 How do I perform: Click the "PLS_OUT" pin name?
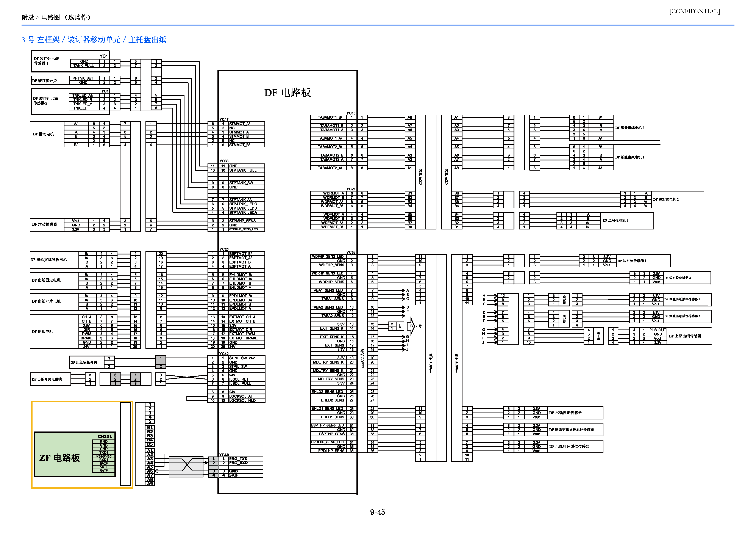click(x=658, y=330)
